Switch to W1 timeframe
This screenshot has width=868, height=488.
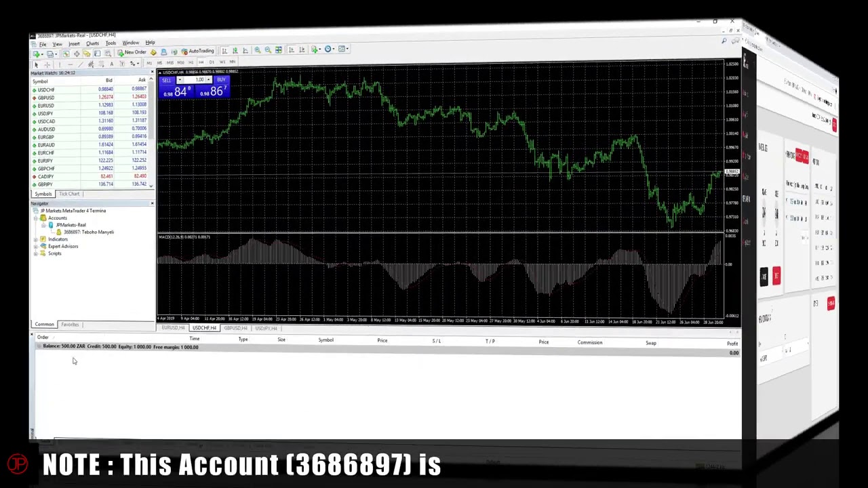point(222,62)
